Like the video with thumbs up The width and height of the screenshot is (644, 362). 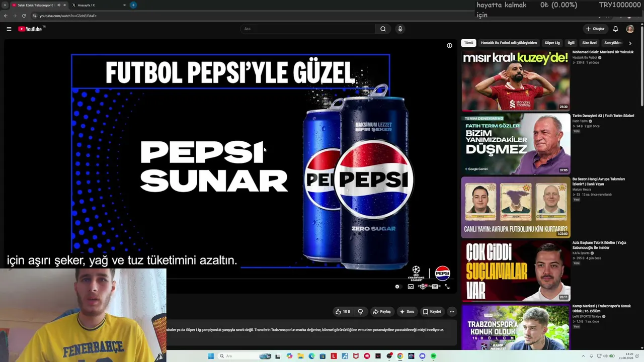pos(343,312)
